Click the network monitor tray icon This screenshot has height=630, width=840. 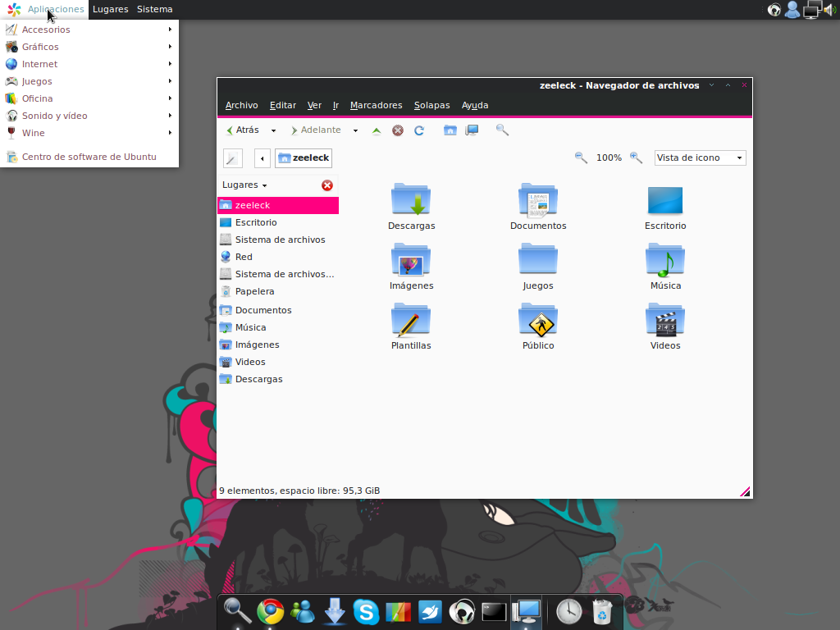[812, 9]
